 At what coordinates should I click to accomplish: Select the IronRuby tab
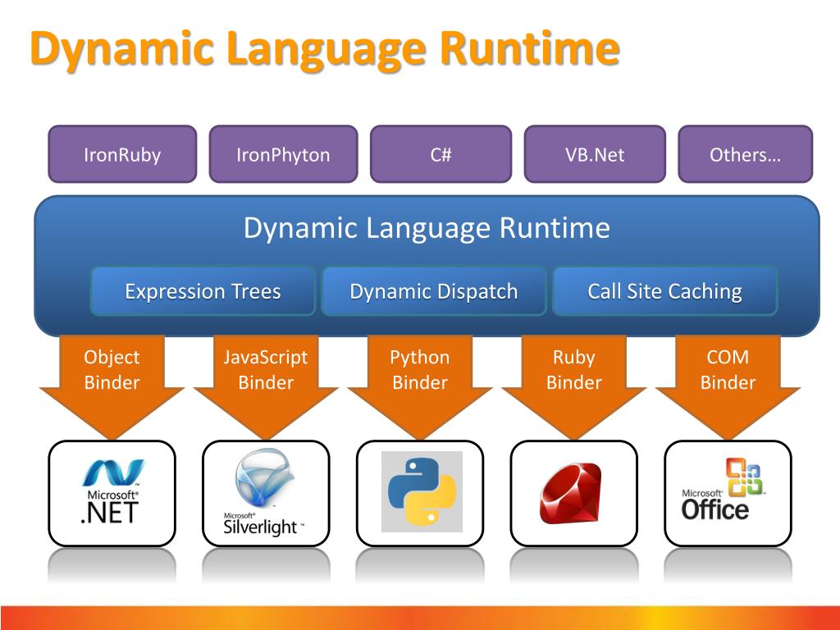click(x=122, y=154)
